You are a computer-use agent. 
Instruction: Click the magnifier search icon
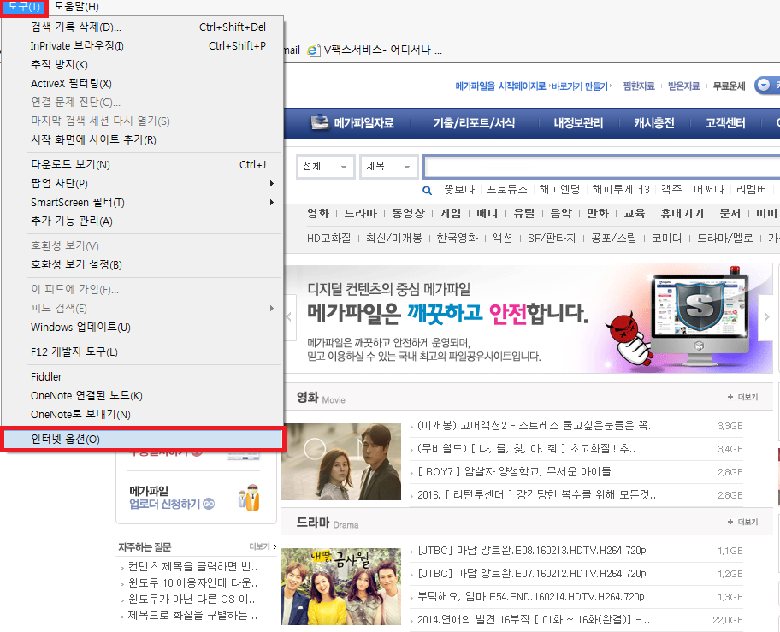pyautogui.click(x=427, y=190)
